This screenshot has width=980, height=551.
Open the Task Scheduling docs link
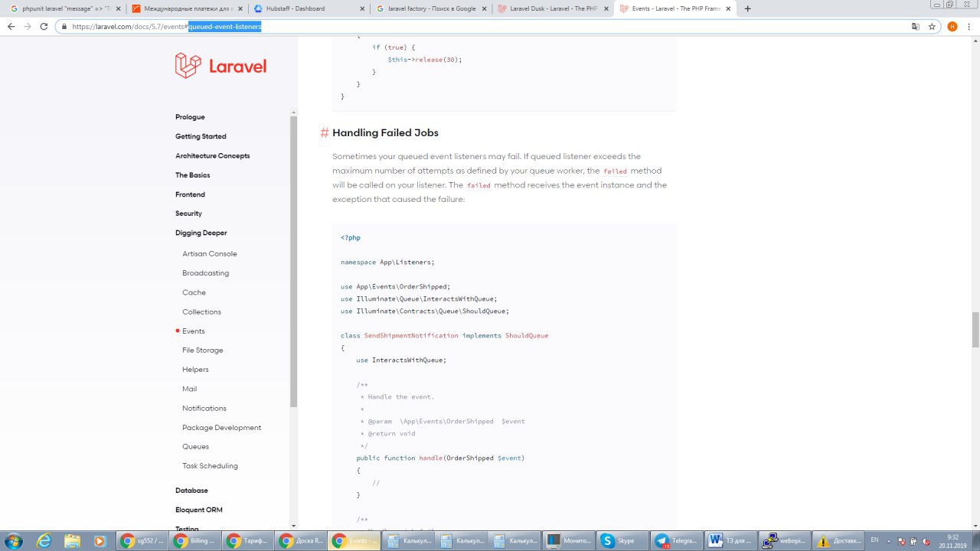[210, 466]
